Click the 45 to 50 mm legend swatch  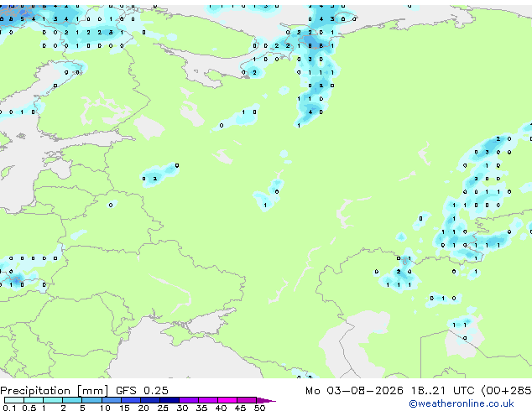tap(247, 400)
